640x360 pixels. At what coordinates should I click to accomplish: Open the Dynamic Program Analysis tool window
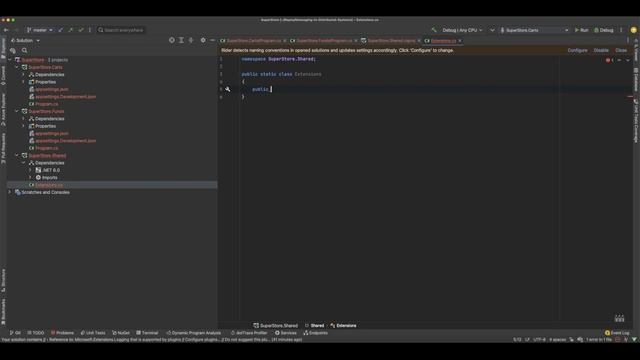tap(193, 333)
